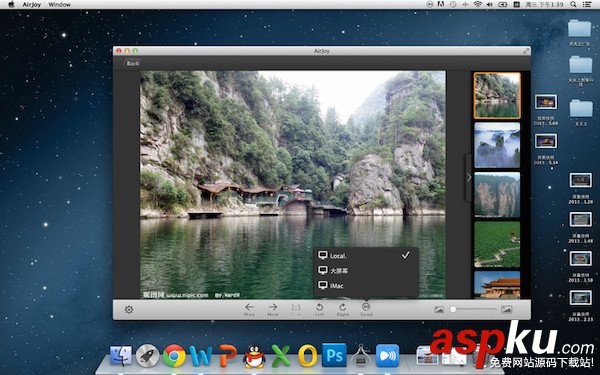Launch Photoshop from the Dock
The image size is (600, 375).
[334, 355]
